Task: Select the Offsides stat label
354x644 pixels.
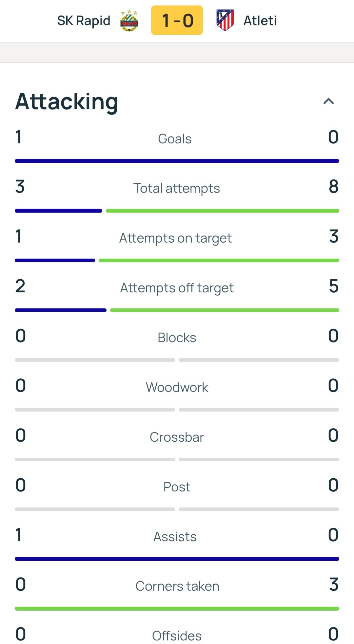Action: (177, 636)
